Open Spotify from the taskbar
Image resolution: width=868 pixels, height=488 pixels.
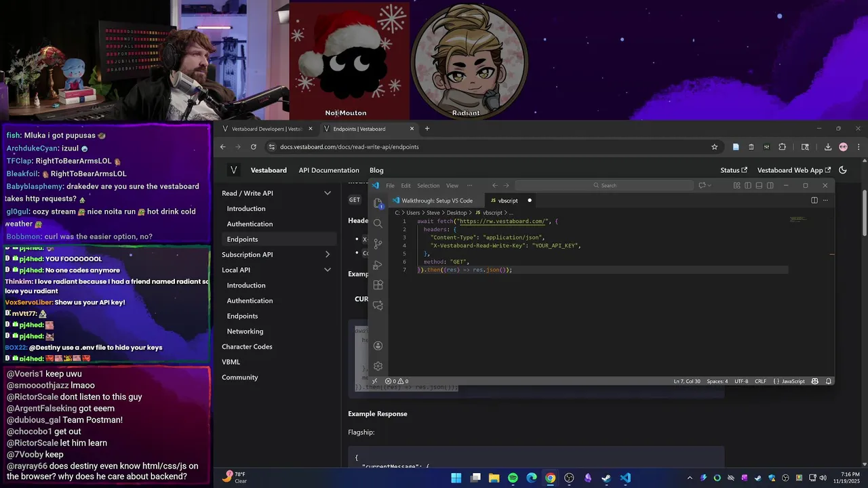click(513, 478)
